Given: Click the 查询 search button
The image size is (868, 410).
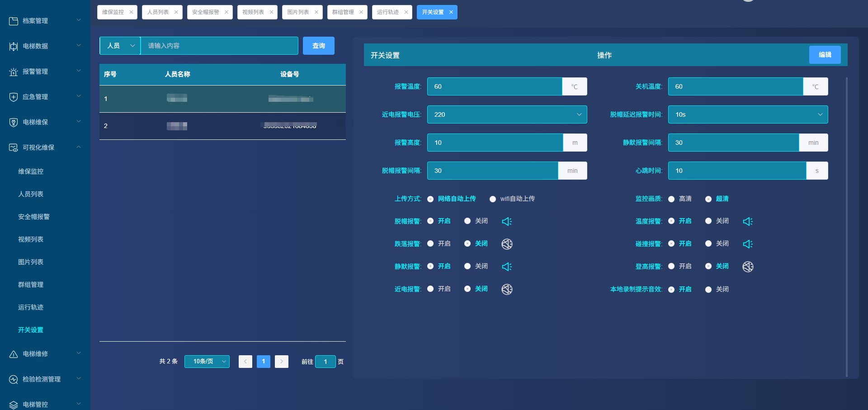Looking at the screenshot, I should tap(318, 46).
